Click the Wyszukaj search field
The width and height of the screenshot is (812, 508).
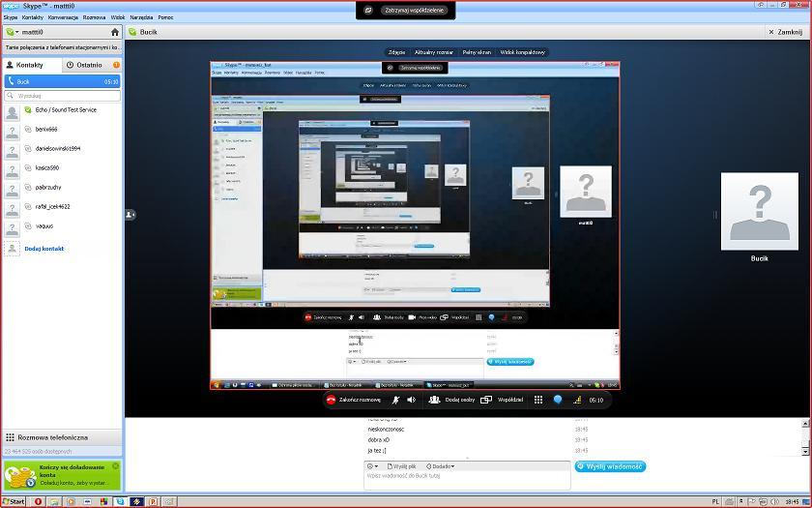(62, 96)
